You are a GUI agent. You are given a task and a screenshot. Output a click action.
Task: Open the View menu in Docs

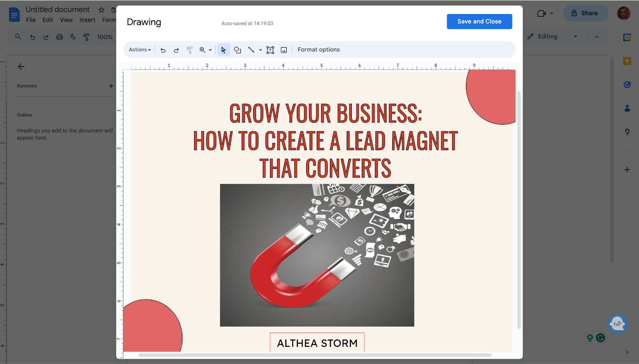point(66,20)
